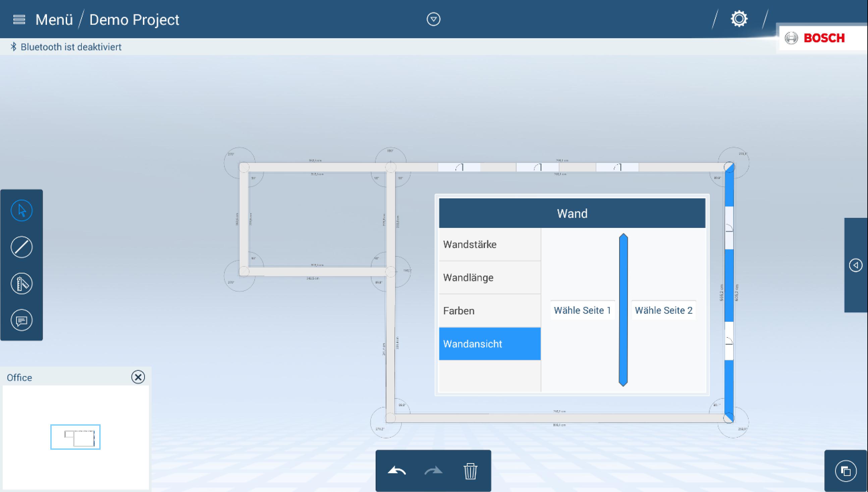868x492 pixels.
Task: Click the blue wall preview in dialog
Action: 623,310
